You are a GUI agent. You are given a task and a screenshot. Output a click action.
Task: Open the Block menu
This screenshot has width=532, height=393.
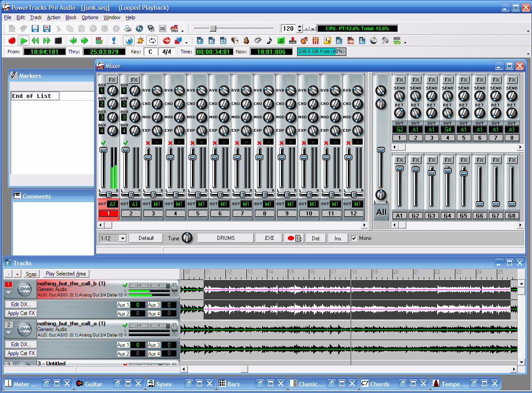(71, 17)
